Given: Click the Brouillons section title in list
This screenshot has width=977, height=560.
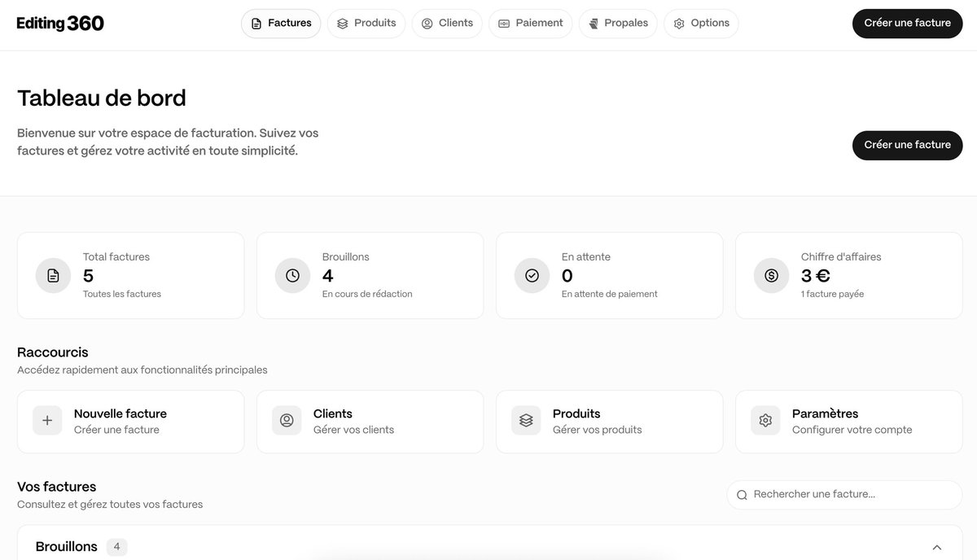Looking at the screenshot, I should [x=67, y=547].
